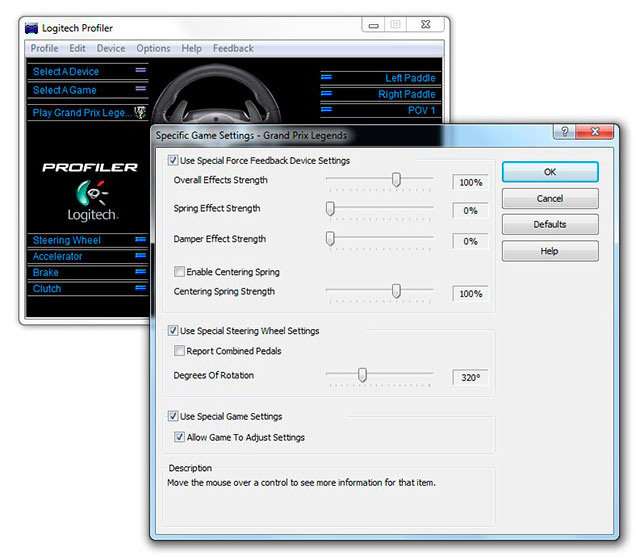Open the Edit menu

(77, 48)
